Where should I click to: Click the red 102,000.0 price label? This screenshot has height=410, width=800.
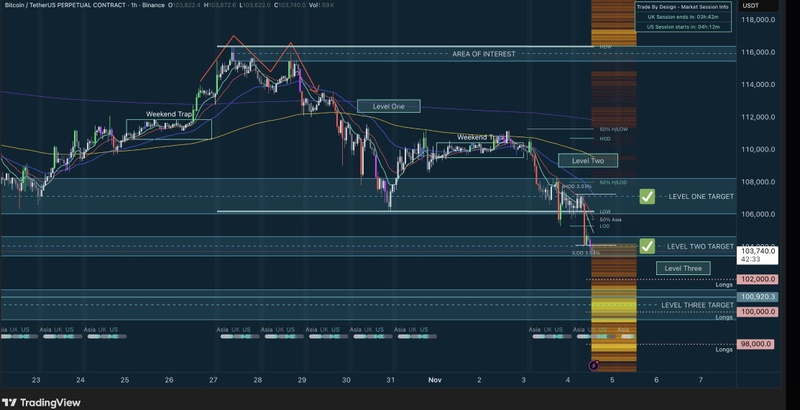(x=758, y=279)
